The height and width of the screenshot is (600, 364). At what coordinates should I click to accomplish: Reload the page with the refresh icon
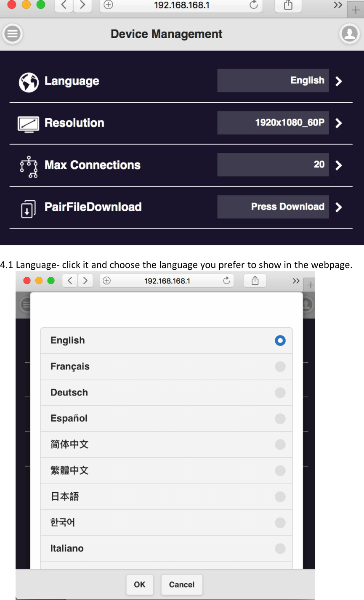coord(253,5)
